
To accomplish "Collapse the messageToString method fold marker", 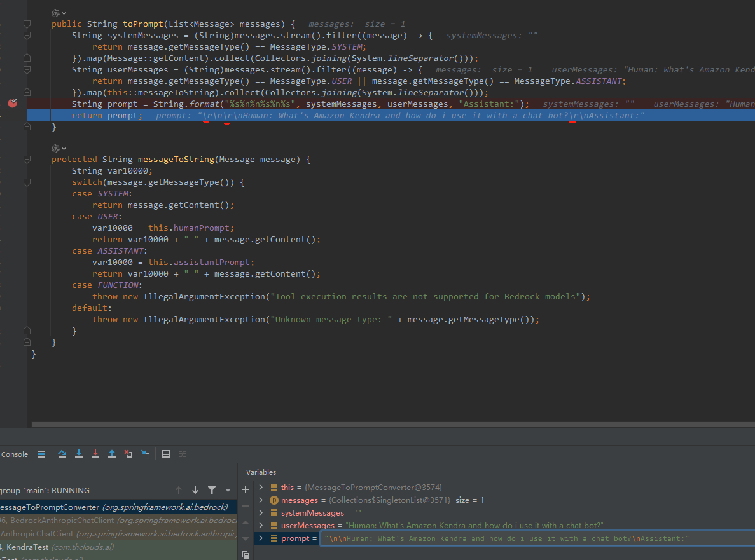I will coord(27,160).
